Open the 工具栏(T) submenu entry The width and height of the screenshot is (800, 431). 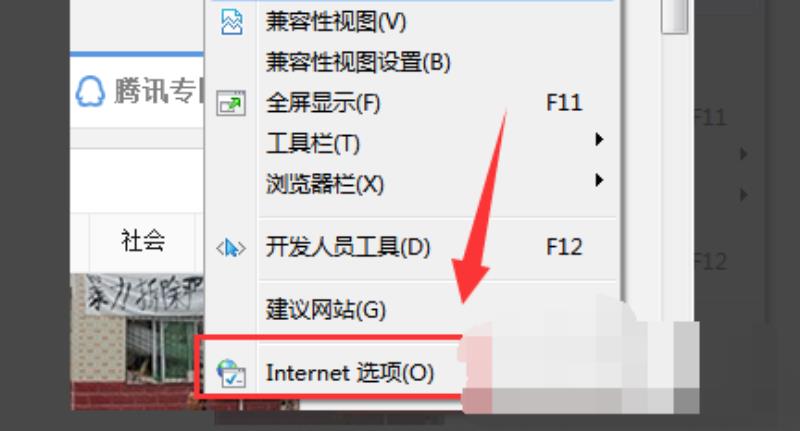tap(313, 143)
